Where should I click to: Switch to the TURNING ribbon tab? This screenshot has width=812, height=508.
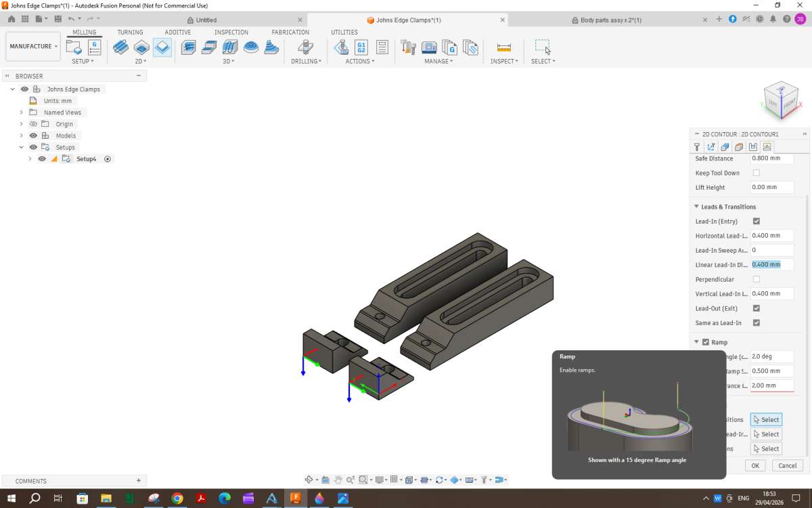click(x=130, y=32)
